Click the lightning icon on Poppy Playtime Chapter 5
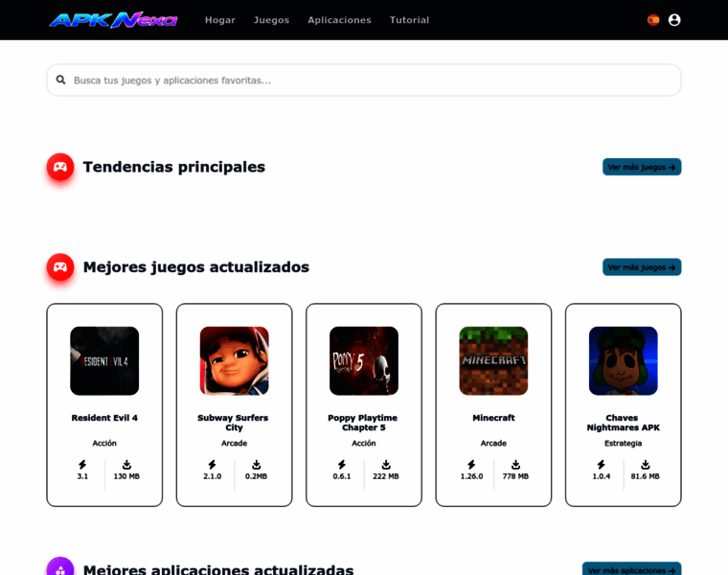This screenshot has height=575, width=728. [x=342, y=465]
